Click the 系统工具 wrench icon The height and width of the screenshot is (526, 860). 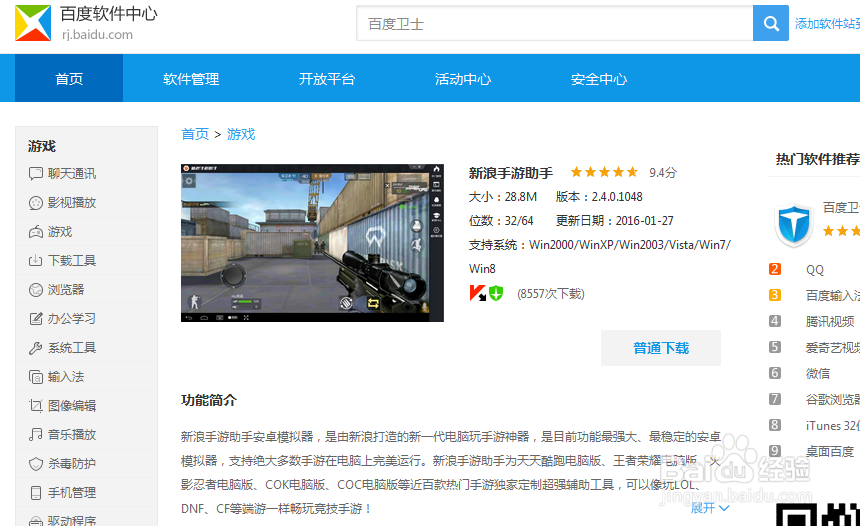tap(36, 348)
